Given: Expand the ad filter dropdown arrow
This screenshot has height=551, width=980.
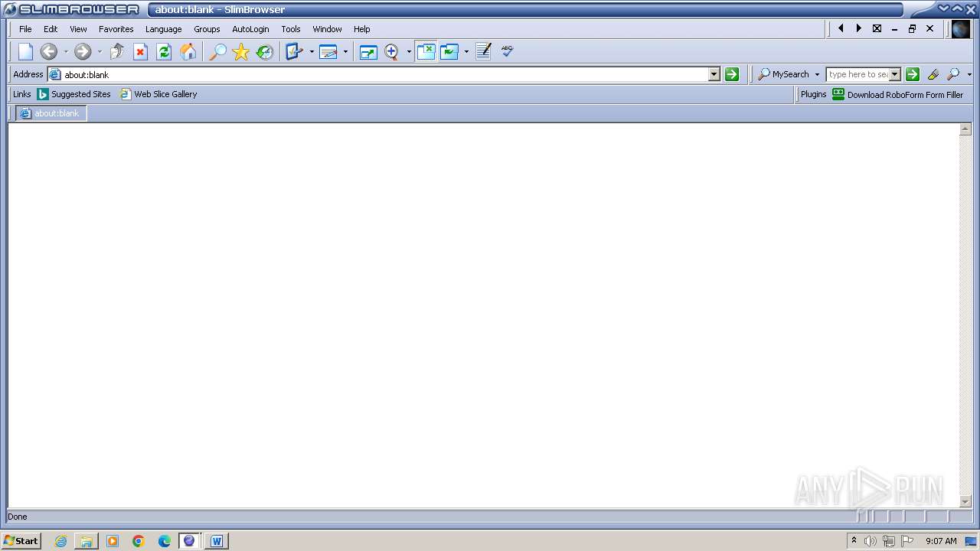Looking at the screenshot, I should pyautogui.click(x=466, y=52).
